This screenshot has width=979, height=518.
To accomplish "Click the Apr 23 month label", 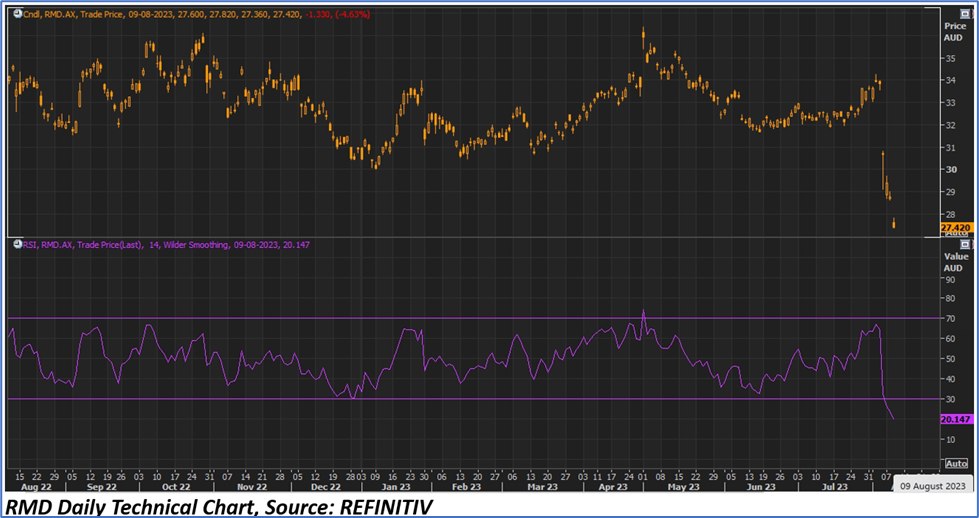I will point(614,487).
